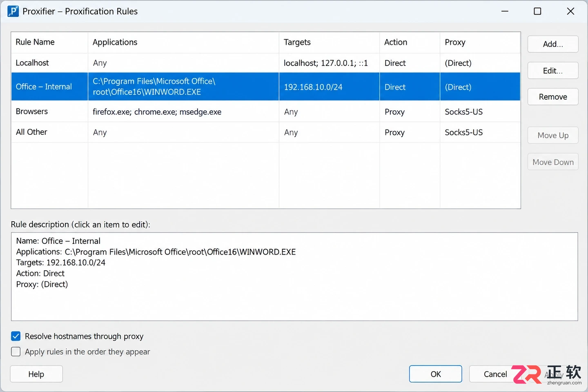Click localhost; 127.0.0.1; ::1 targets cell
The width and height of the screenshot is (588, 392).
(329, 63)
